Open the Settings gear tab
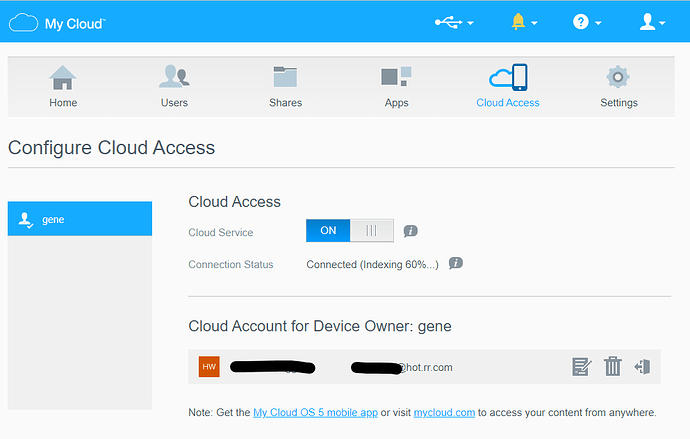The width and height of the screenshot is (690, 439). point(618,87)
